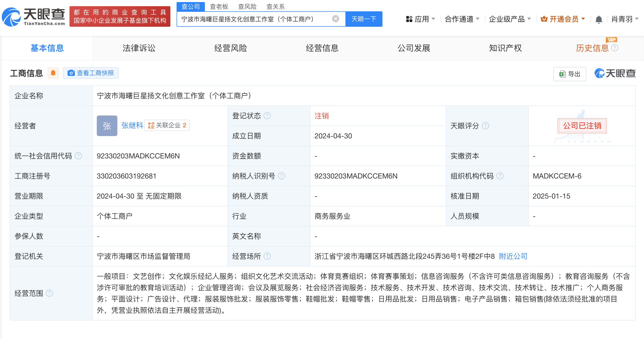Click founding date 2024-04-30

[x=333, y=136]
